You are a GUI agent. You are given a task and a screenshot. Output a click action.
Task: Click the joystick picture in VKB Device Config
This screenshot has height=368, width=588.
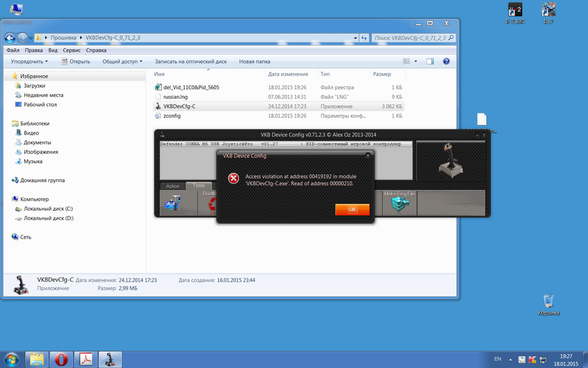pyautogui.click(x=451, y=160)
